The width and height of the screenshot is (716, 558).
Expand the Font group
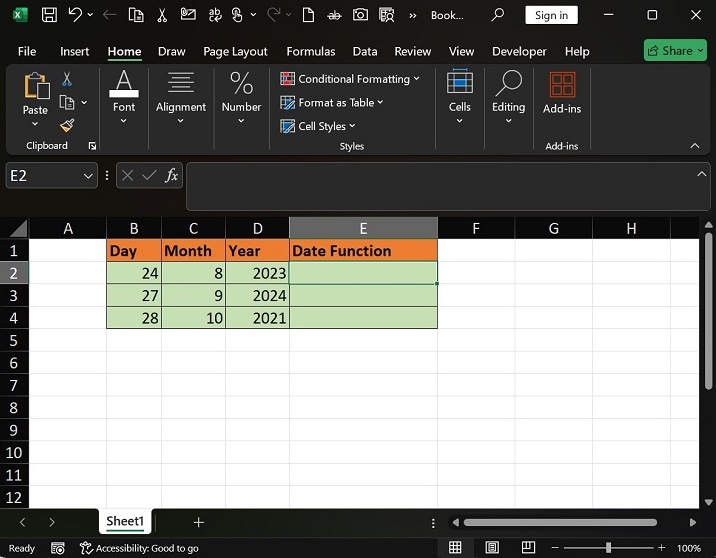coord(124,97)
